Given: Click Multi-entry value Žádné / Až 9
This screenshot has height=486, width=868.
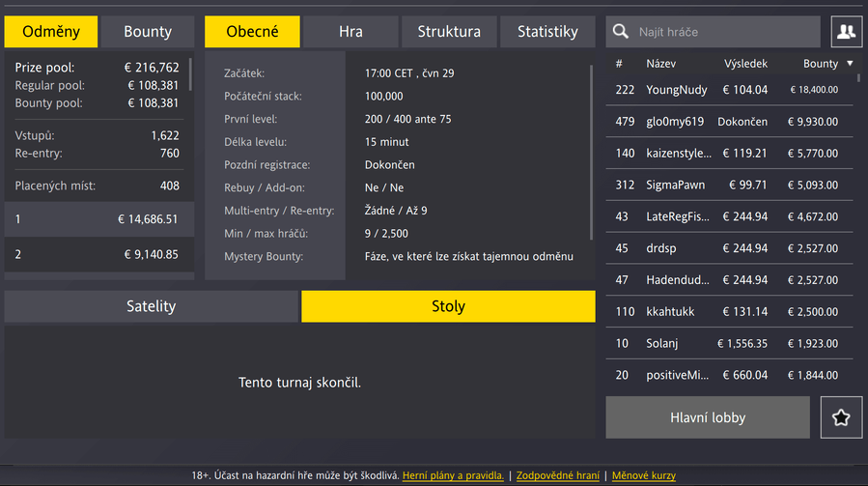Looking at the screenshot, I should coord(396,211).
